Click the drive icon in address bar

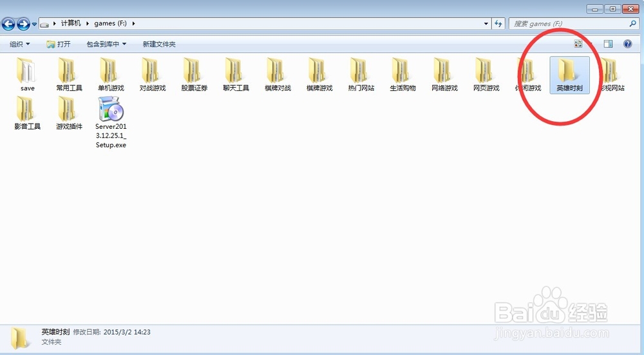click(45, 24)
